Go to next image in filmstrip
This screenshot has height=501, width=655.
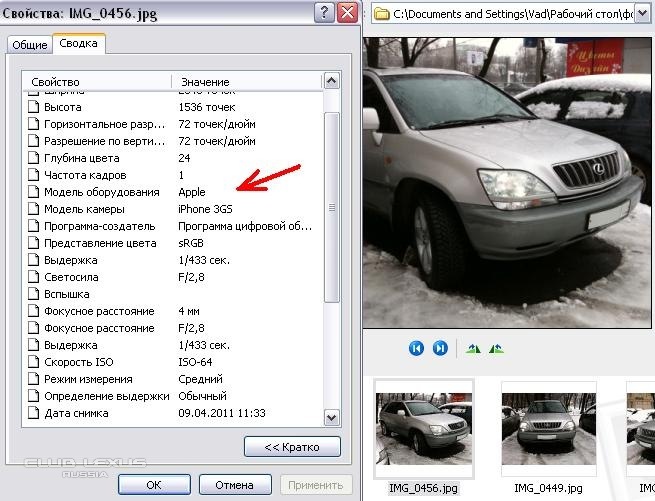click(440, 348)
